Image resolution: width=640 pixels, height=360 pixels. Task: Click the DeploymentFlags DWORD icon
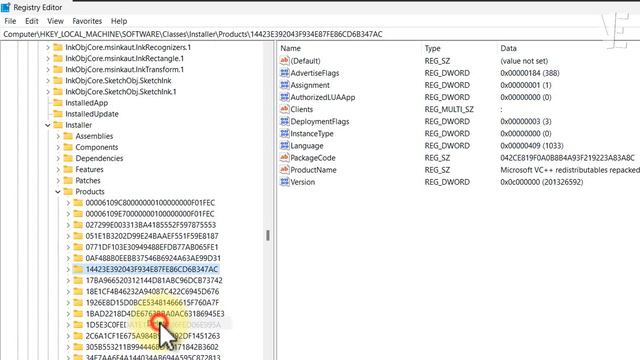[x=284, y=121]
